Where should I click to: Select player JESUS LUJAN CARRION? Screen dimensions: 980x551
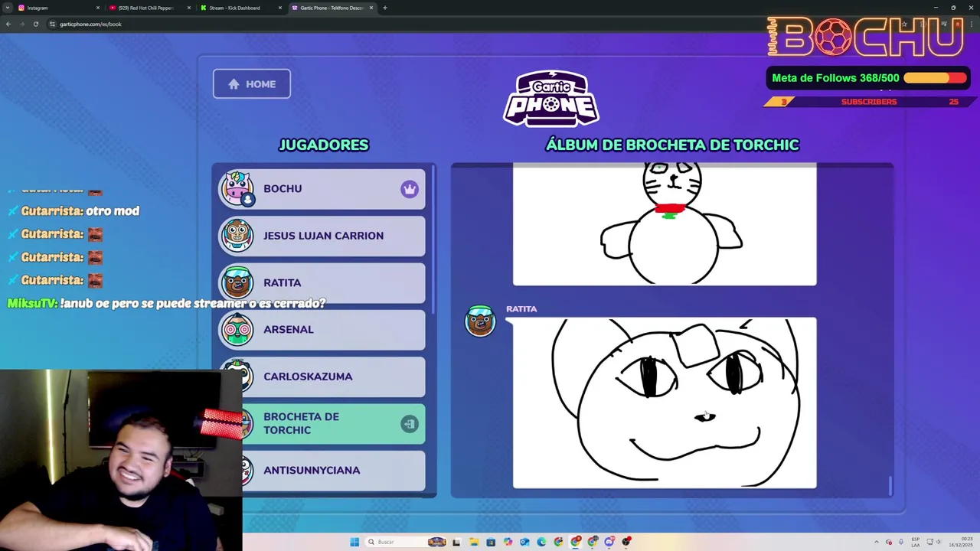click(x=322, y=236)
